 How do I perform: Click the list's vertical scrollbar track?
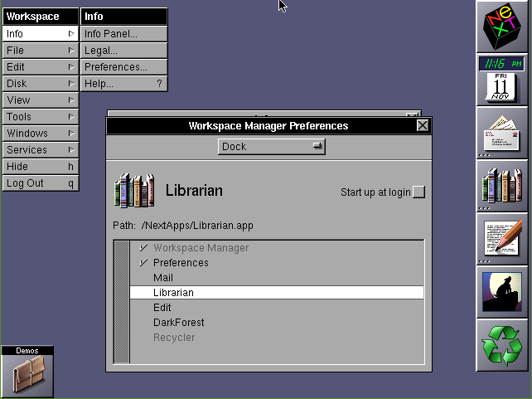click(x=122, y=302)
